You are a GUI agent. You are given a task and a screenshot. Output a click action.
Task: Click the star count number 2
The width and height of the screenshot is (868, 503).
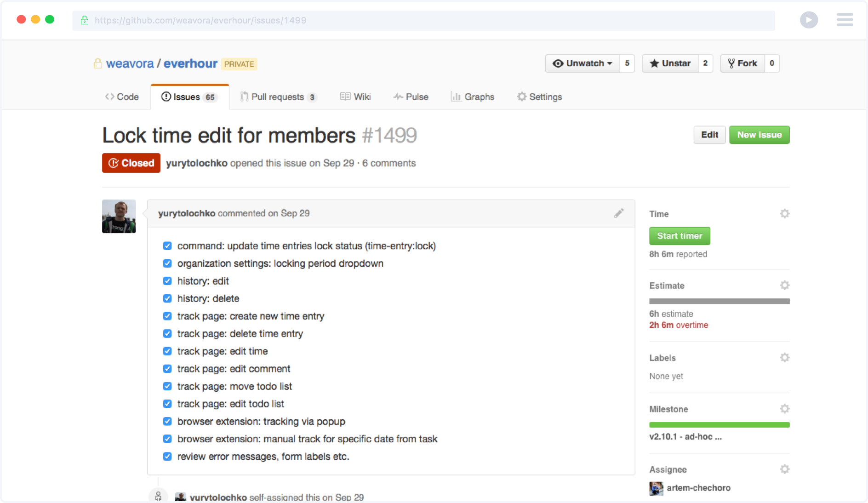click(705, 63)
